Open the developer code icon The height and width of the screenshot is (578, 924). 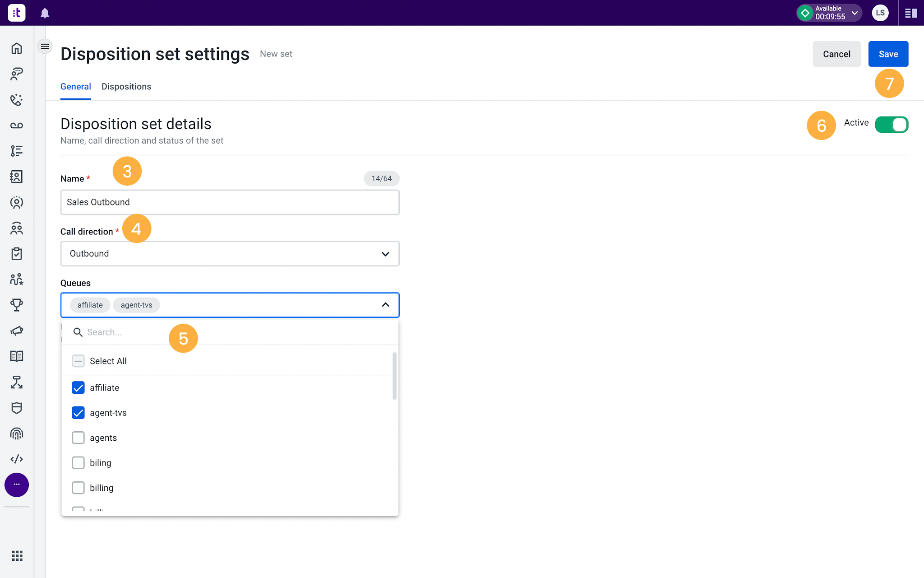click(17, 459)
